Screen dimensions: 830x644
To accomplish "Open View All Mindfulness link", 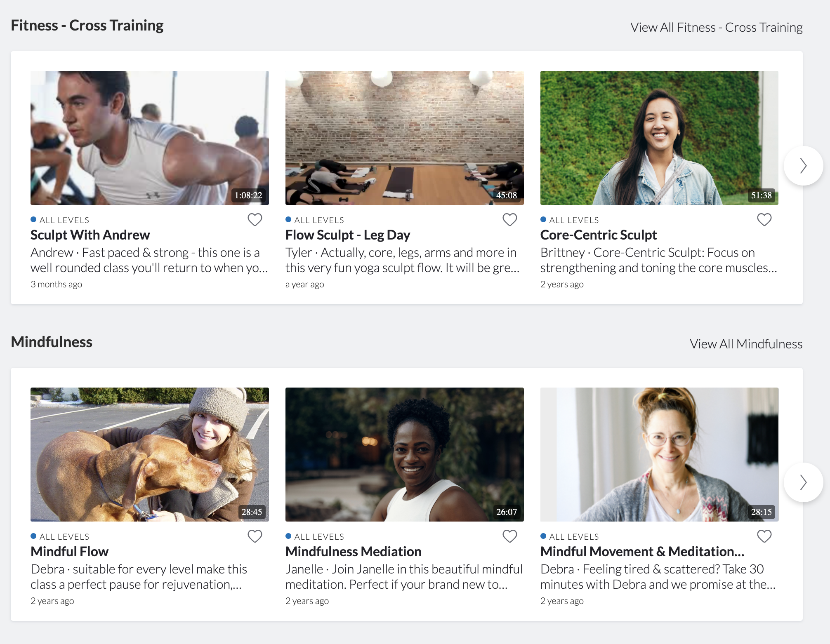I will pos(746,344).
